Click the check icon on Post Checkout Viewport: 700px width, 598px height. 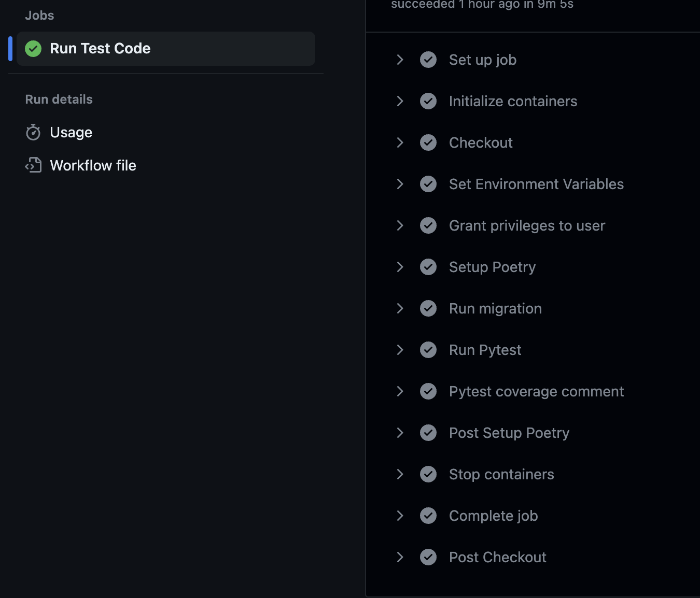tap(428, 557)
